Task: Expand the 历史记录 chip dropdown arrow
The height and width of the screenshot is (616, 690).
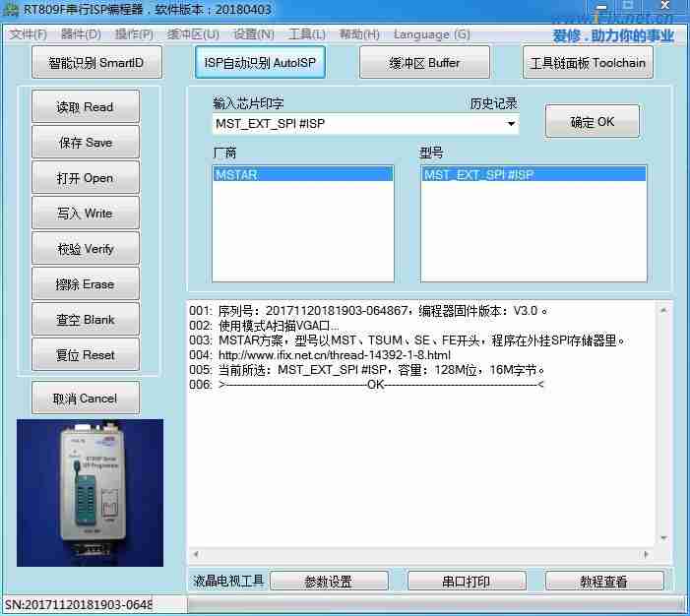Action: pyautogui.click(x=511, y=124)
